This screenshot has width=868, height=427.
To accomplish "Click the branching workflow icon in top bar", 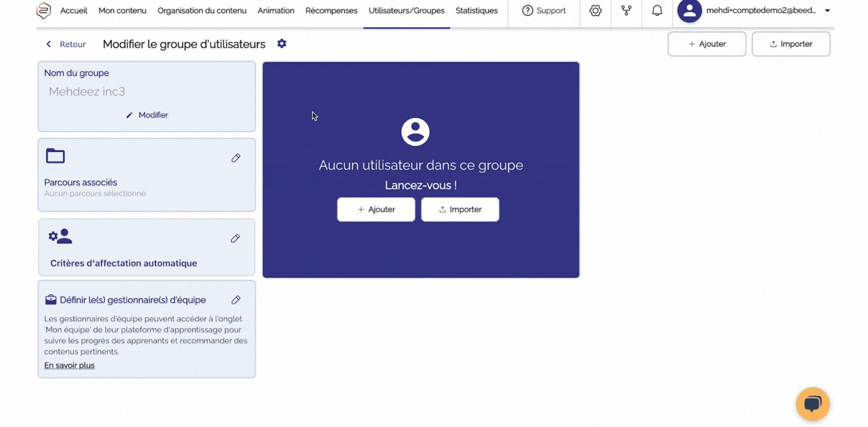I will pyautogui.click(x=626, y=10).
